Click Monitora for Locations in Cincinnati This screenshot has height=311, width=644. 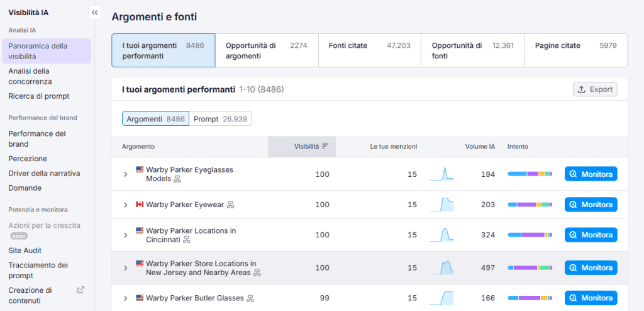tap(591, 235)
